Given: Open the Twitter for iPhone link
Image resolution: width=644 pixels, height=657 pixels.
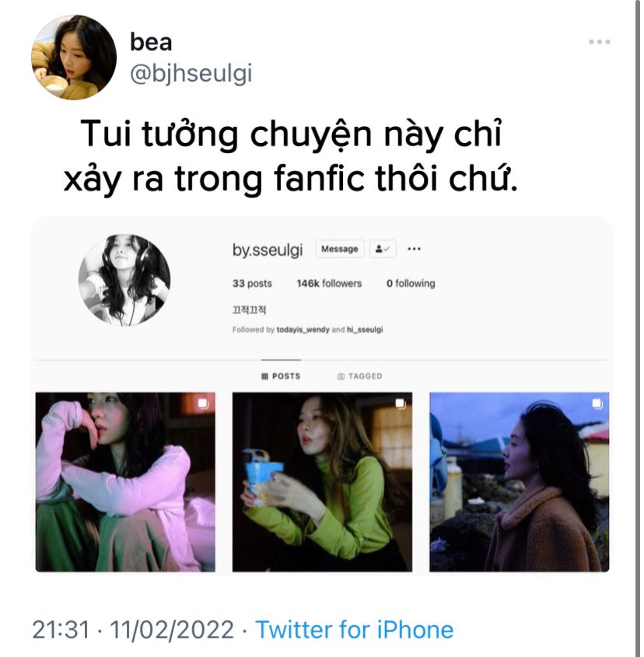Looking at the screenshot, I should tap(355, 629).
